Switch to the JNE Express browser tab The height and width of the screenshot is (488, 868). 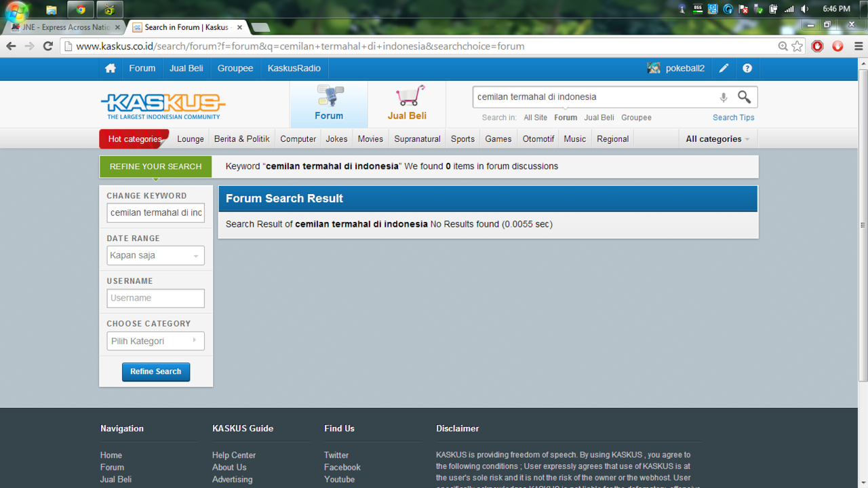[x=64, y=27]
